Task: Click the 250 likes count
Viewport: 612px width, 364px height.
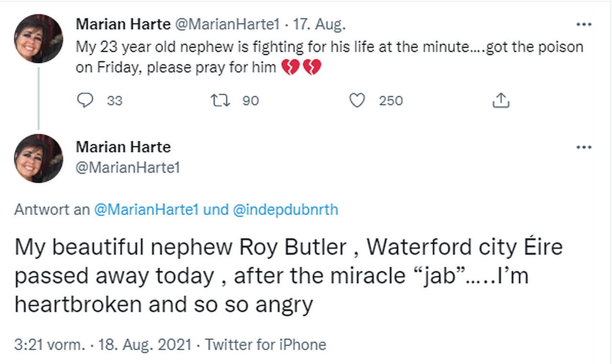Action: click(391, 101)
